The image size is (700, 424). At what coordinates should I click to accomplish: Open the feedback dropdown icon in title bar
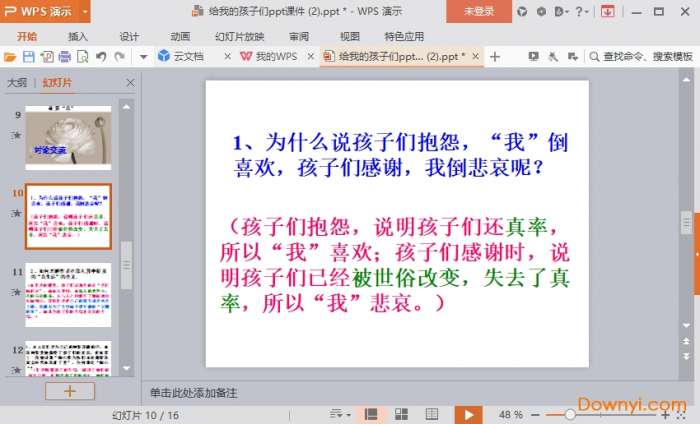(561, 12)
